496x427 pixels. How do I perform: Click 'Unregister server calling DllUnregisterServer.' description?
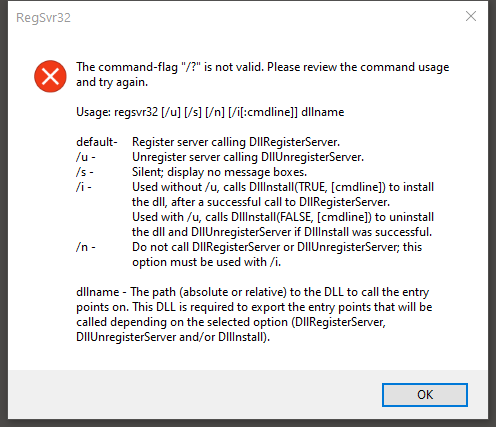tap(248, 157)
